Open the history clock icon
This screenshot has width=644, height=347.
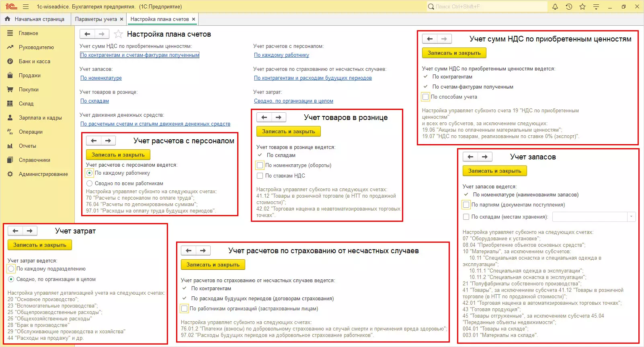tap(569, 6)
